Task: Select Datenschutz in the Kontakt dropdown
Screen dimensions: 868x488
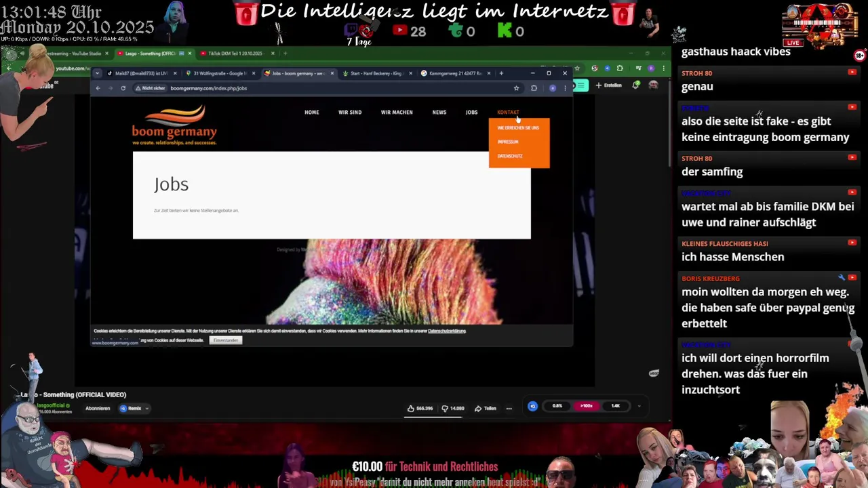Action: click(510, 156)
